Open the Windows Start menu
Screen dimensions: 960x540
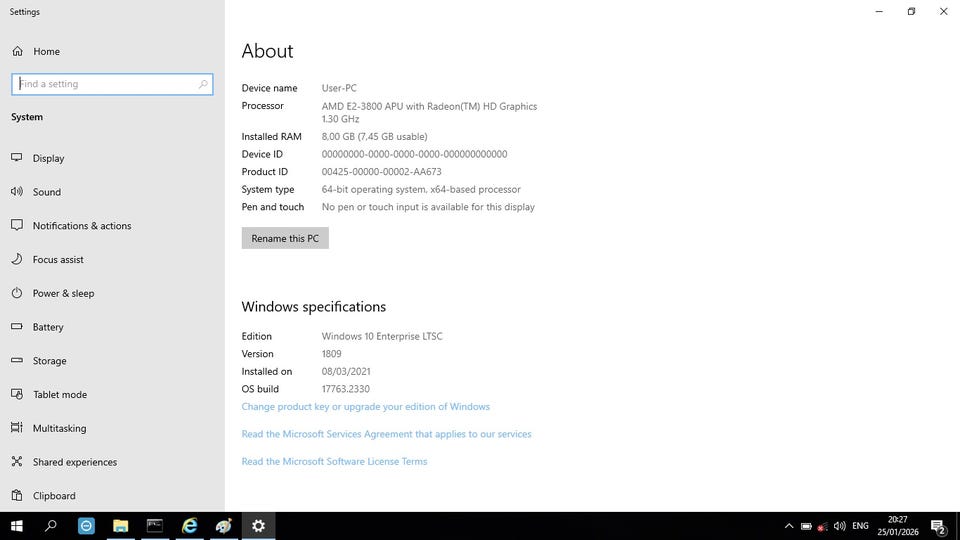[x=17, y=525]
